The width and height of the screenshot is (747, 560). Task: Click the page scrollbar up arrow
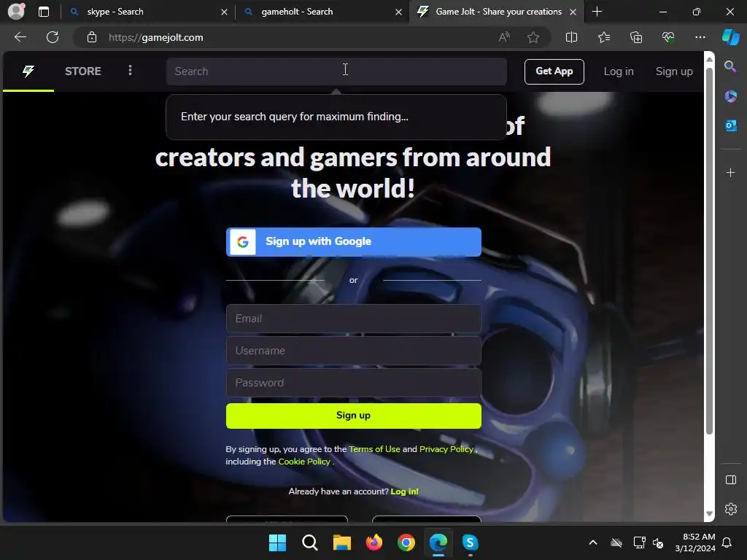pos(709,59)
